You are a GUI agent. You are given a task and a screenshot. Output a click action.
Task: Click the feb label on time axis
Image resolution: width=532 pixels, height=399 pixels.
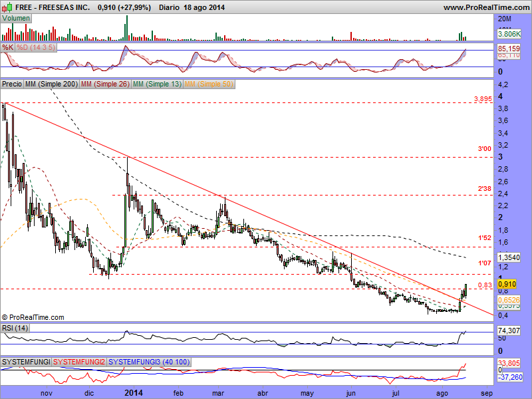[178, 393]
